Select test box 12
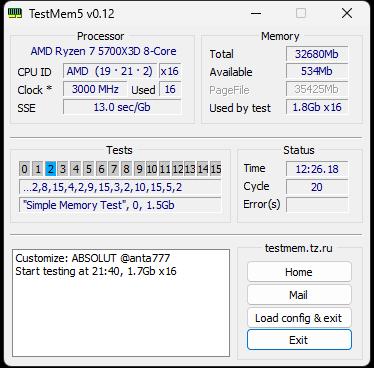Screen dimensions: 374x368 pos(177,169)
